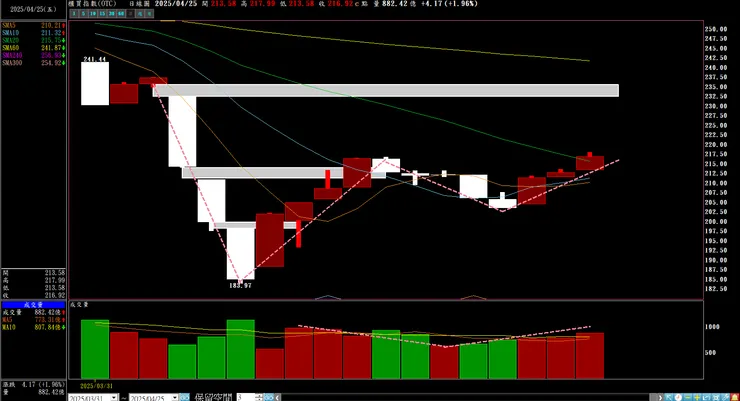The height and width of the screenshot is (401, 740).
Task: Select the 5-minute timeframe button
Action: click(x=84, y=14)
